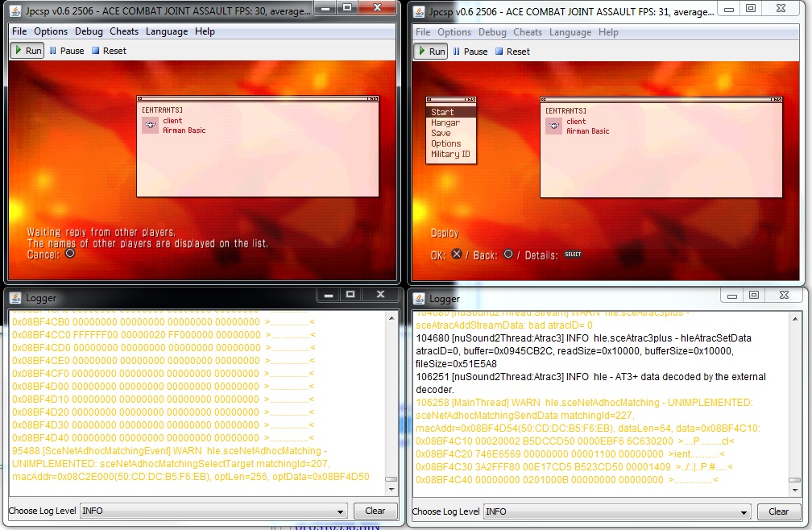Screen dimensions: 812x530
Task: Click client emblem icon in left game
Action: point(151,125)
